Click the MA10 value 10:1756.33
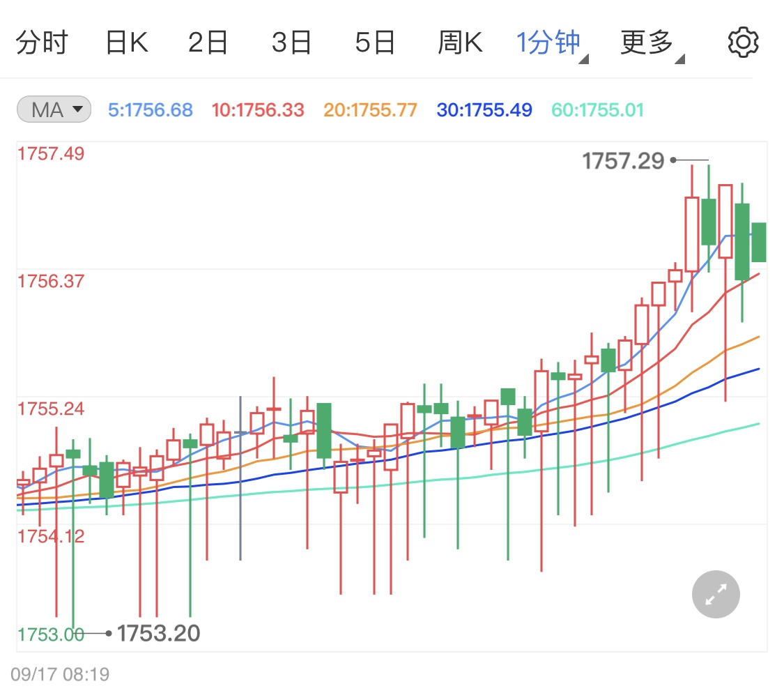This screenshot has width=784, height=693. point(257,109)
